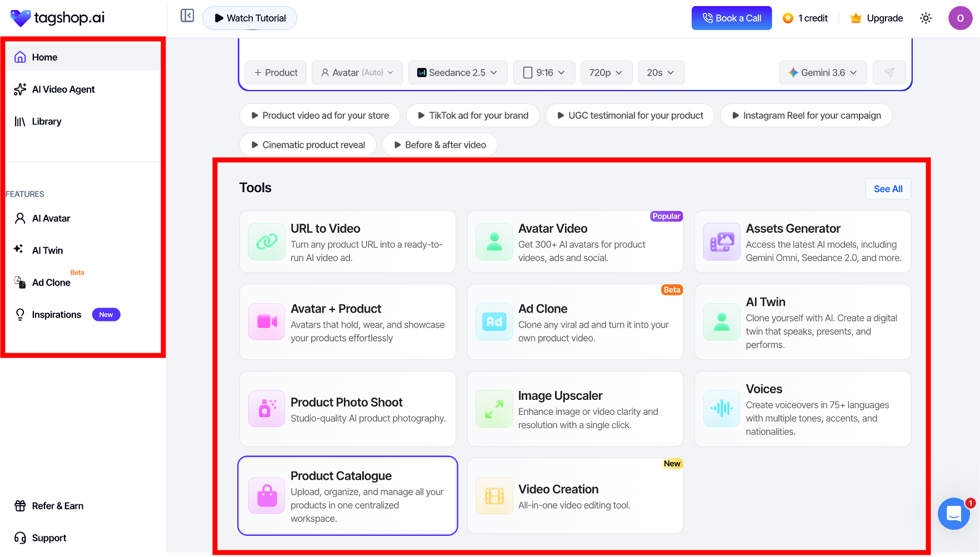The width and height of the screenshot is (980, 557).
Task: Click the Upgrade button
Action: coord(877,18)
